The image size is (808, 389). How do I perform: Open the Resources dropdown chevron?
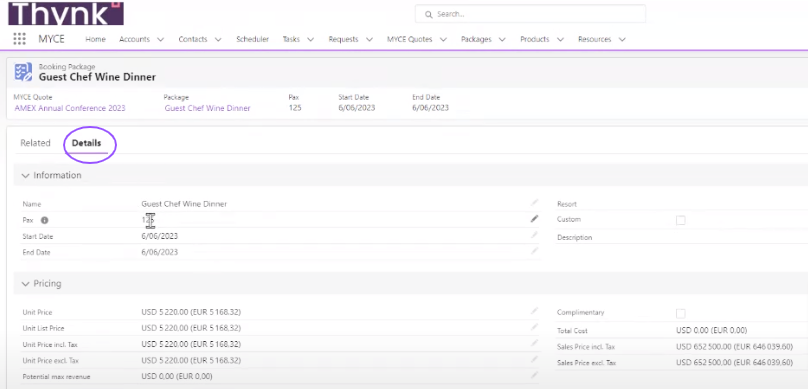coord(622,39)
